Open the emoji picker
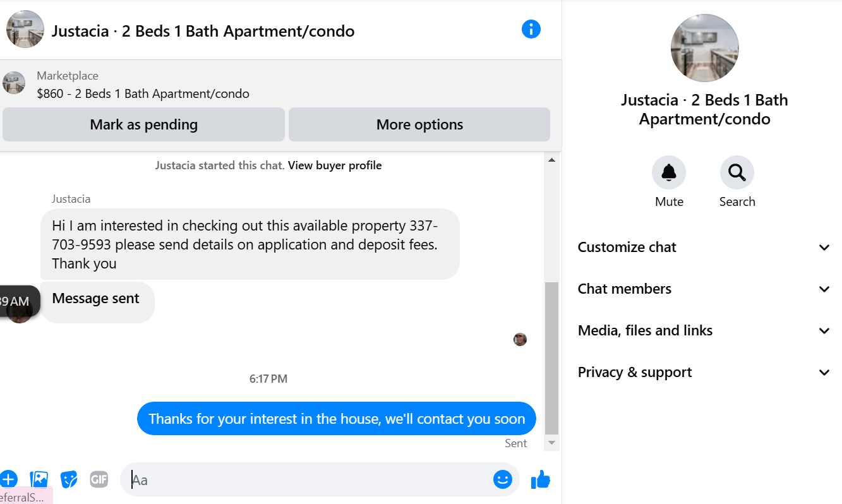The width and height of the screenshot is (842, 504). [502, 479]
